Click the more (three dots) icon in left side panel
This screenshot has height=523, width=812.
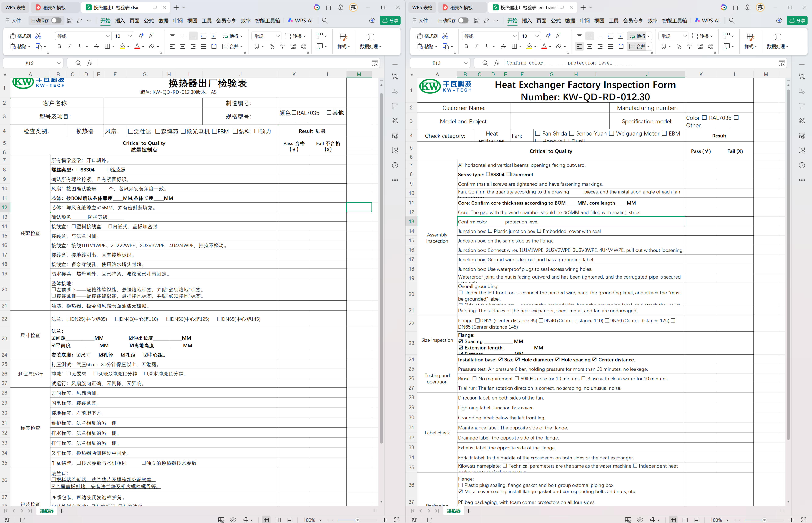395,180
